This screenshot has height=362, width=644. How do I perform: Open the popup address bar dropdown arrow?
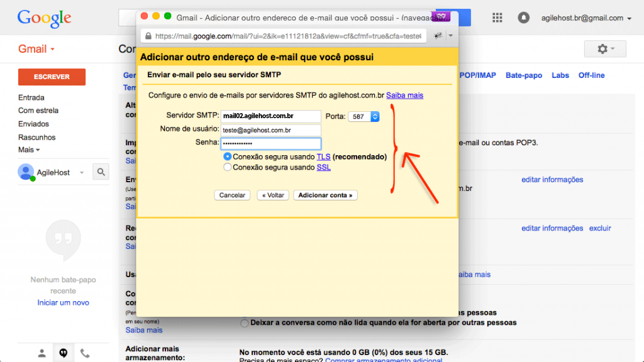[450, 36]
